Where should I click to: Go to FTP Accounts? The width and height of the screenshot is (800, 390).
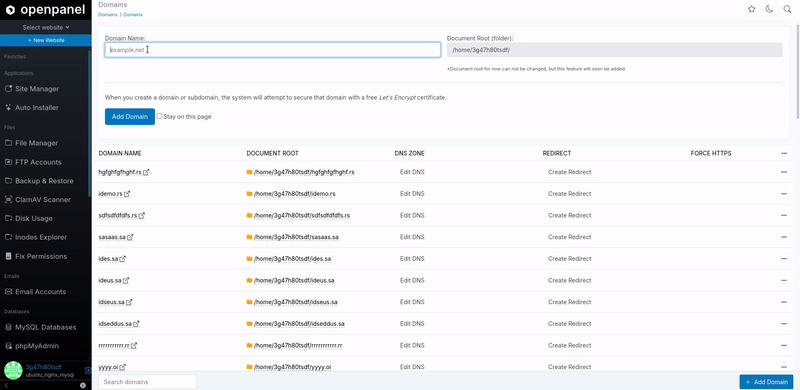point(33,162)
